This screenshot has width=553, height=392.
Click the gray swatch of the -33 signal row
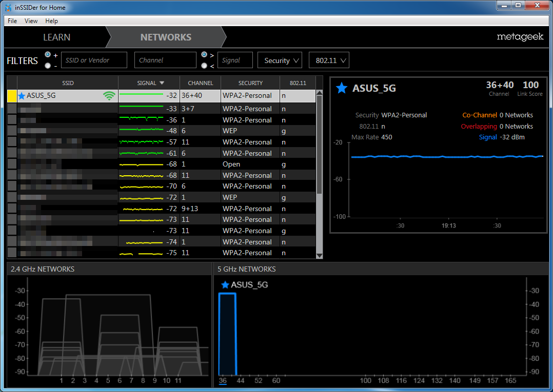[12, 109]
